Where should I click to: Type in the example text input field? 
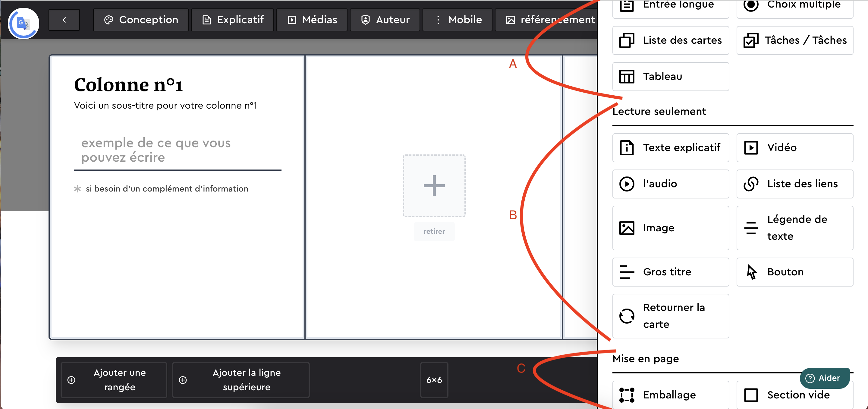pyautogui.click(x=177, y=151)
